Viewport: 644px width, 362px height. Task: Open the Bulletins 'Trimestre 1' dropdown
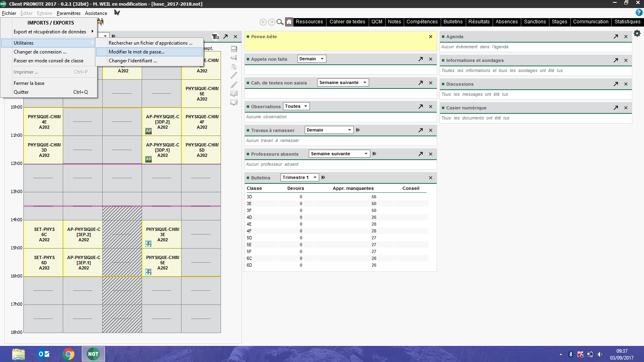tap(299, 177)
